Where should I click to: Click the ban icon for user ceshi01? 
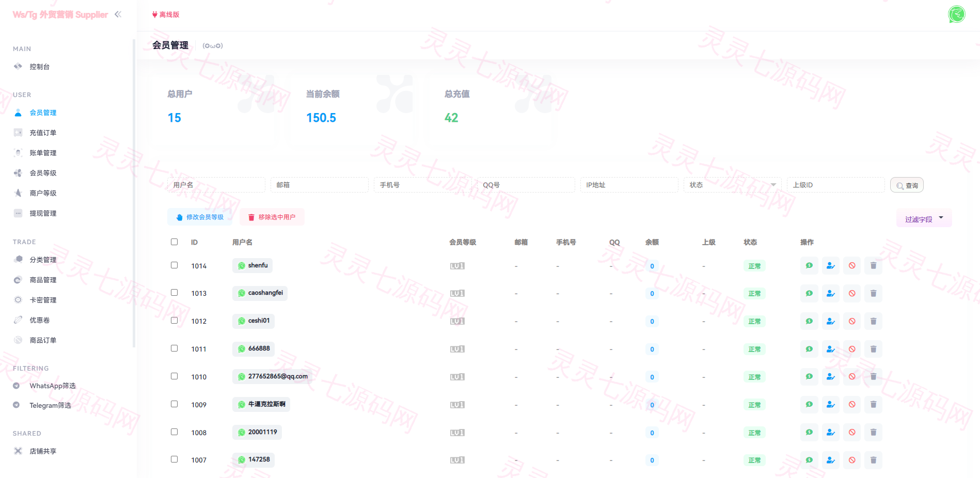(852, 322)
